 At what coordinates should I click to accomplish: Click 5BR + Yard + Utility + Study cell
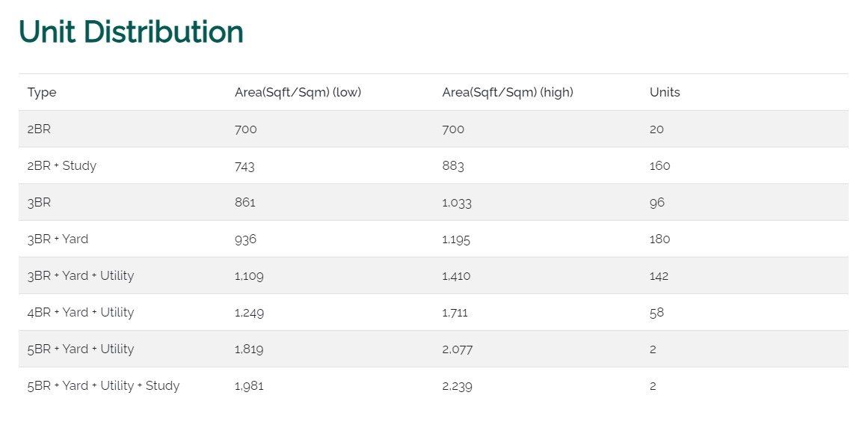[103, 386]
